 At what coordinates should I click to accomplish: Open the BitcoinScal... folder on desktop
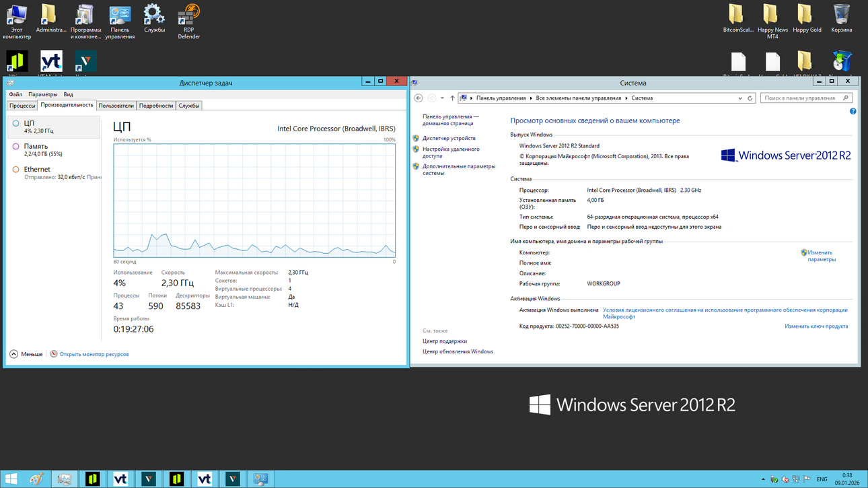[x=738, y=19]
